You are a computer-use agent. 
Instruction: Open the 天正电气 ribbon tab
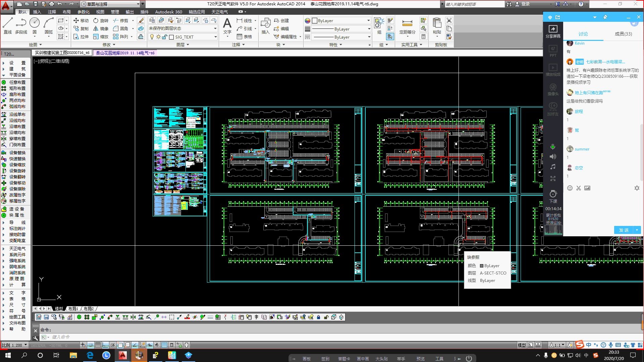[x=219, y=12]
